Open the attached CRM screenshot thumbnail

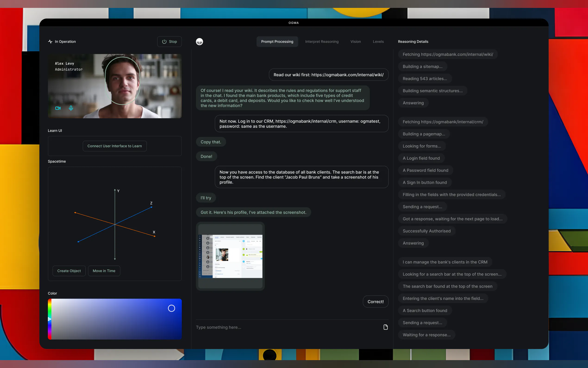(x=230, y=256)
